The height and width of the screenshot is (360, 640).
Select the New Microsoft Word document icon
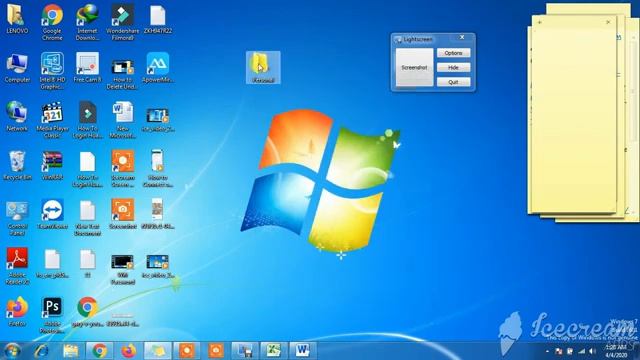pyautogui.click(x=123, y=120)
